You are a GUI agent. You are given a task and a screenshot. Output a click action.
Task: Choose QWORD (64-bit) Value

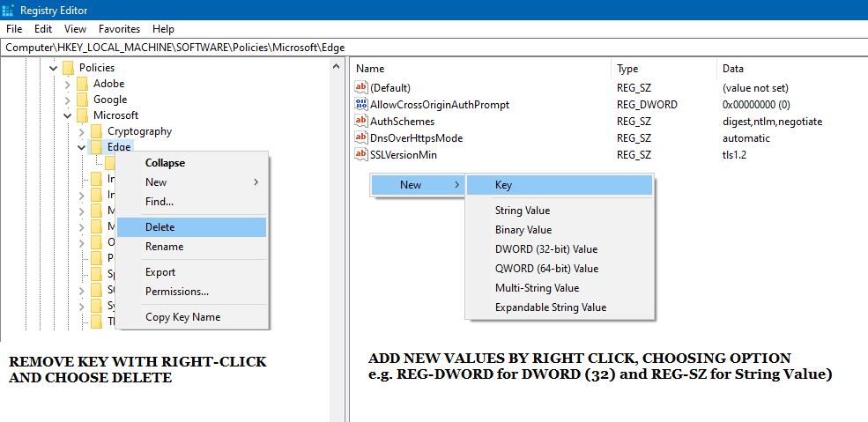click(x=559, y=269)
